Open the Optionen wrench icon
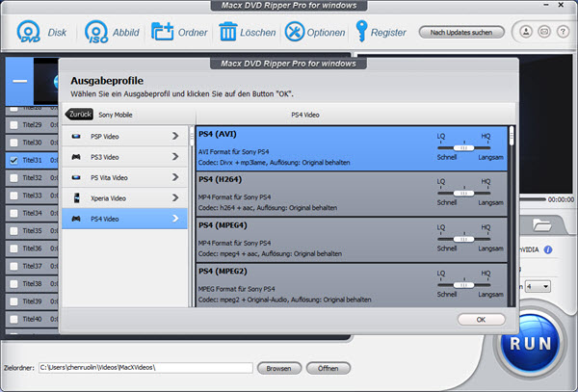Viewport: 578px width, 392px height. [x=294, y=32]
